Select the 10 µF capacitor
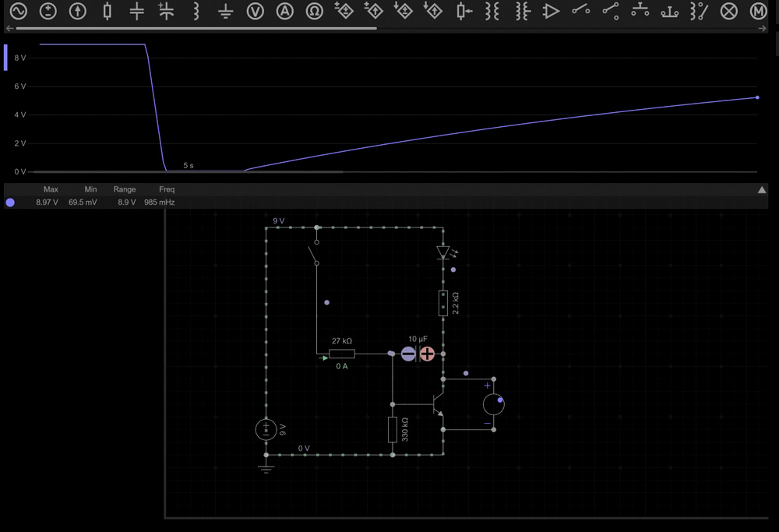Viewport: 779px width, 532px height. coord(418,354)
